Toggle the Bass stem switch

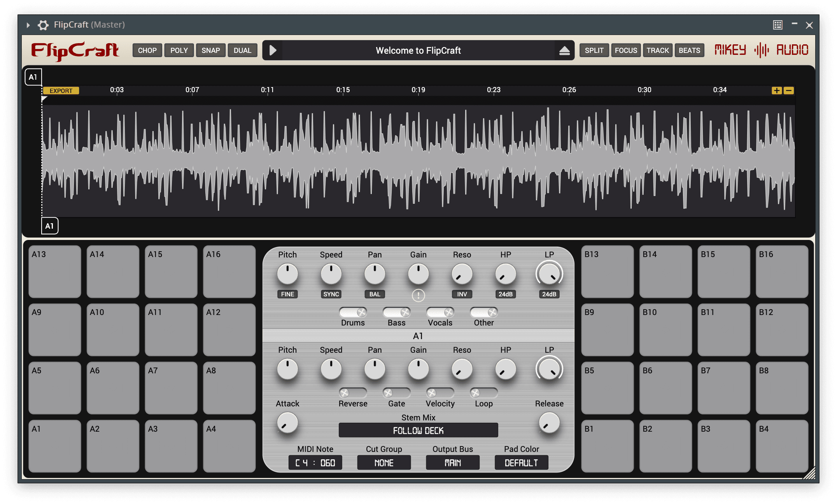396,312
